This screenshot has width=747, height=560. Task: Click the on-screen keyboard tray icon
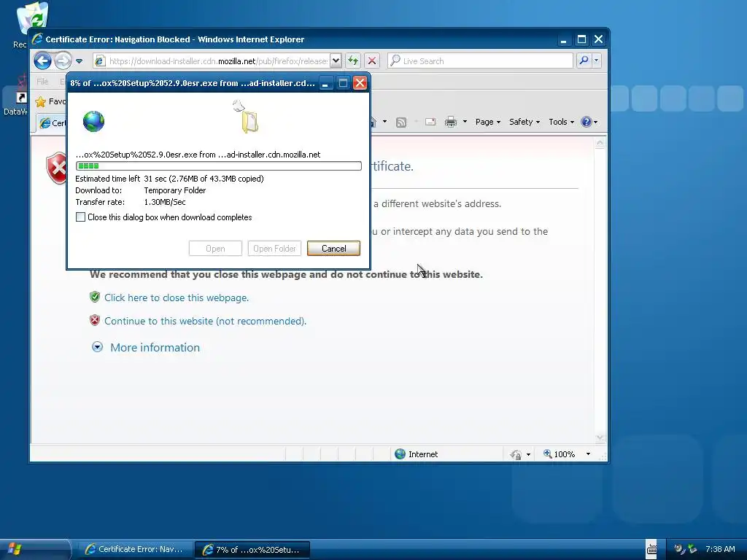[x=651, y=549]
